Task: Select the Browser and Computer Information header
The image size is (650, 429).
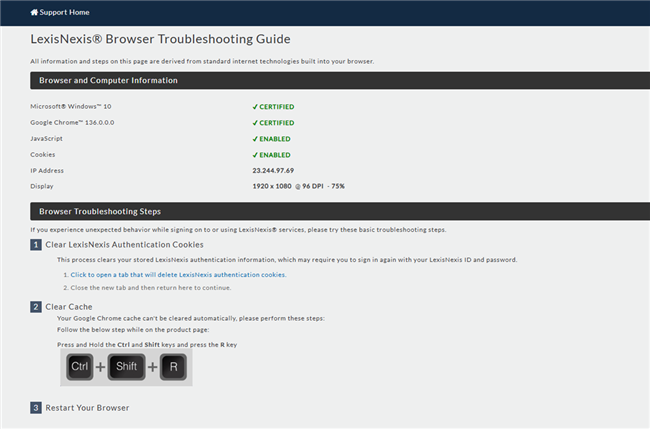Action: coord(340,80)
